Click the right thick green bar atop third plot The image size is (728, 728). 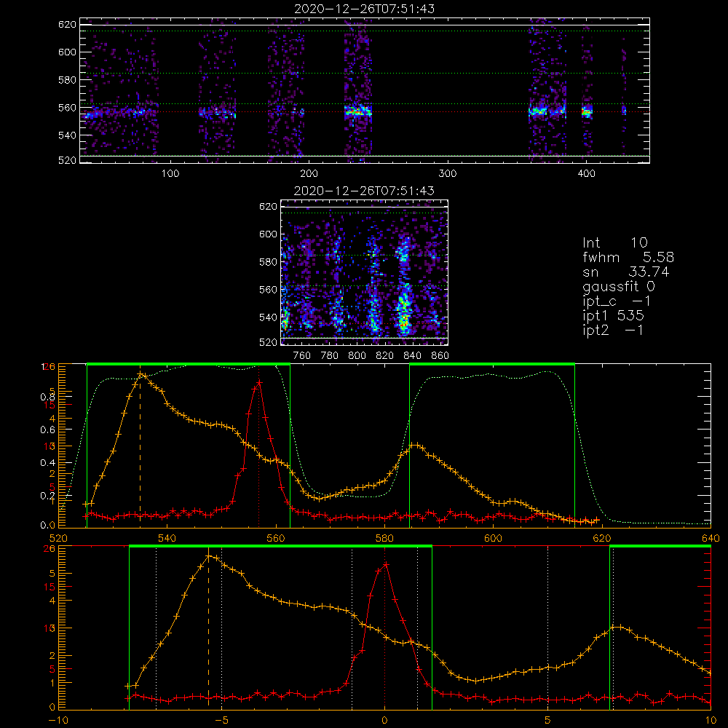492,364
